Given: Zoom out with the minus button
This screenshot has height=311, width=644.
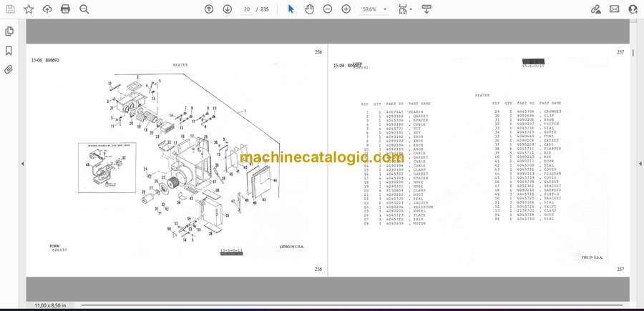Looking at the screenshot, I should [327, 9].
